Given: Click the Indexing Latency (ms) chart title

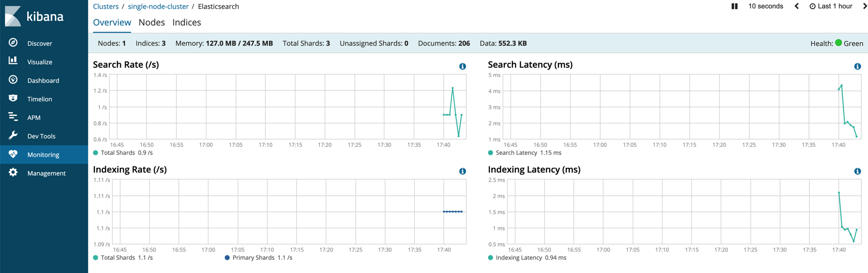Looking at the screenshot, I should [x=534, y=169].
